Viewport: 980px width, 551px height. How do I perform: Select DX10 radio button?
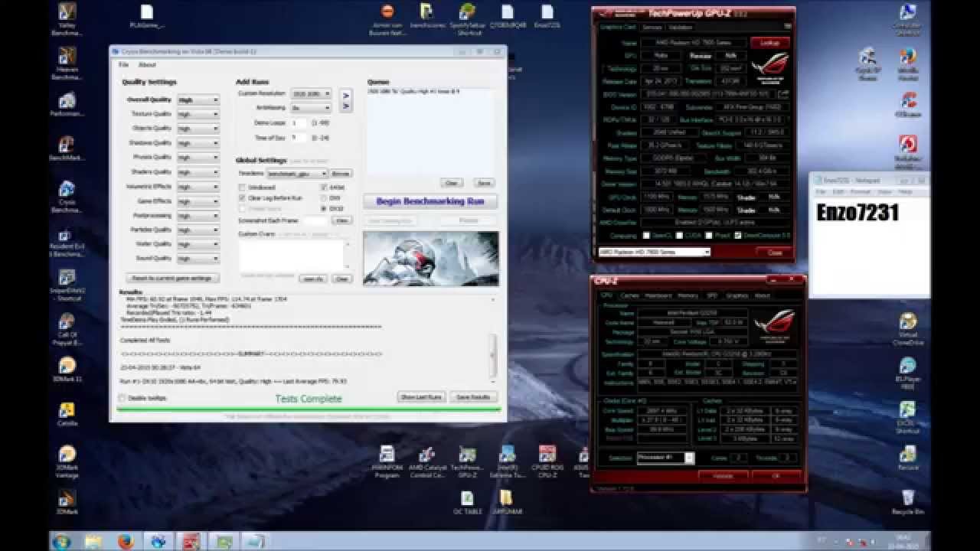(x=324, y=207)
